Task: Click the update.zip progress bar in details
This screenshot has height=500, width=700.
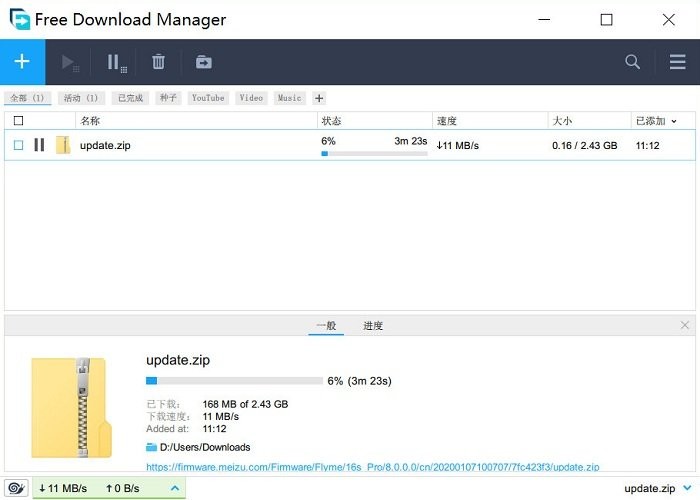Action: [234, 381]
